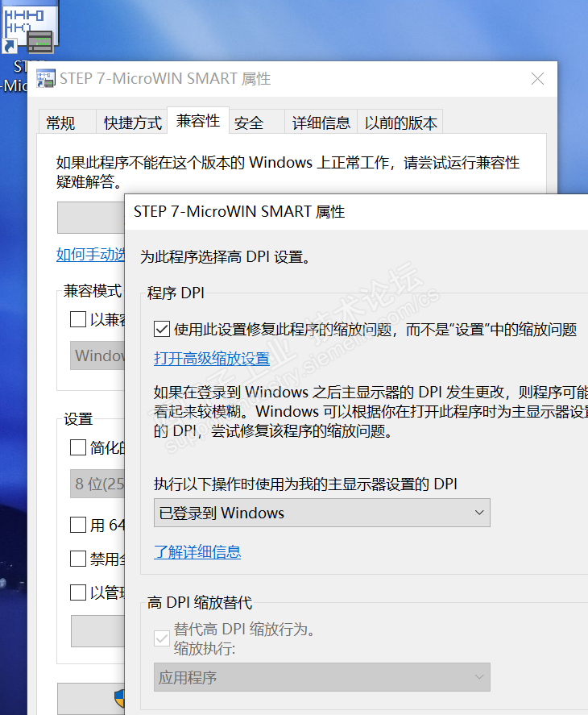Untick 使用此设置修复此程序的缩放问题 checkbox

click(x=162, y=329)
